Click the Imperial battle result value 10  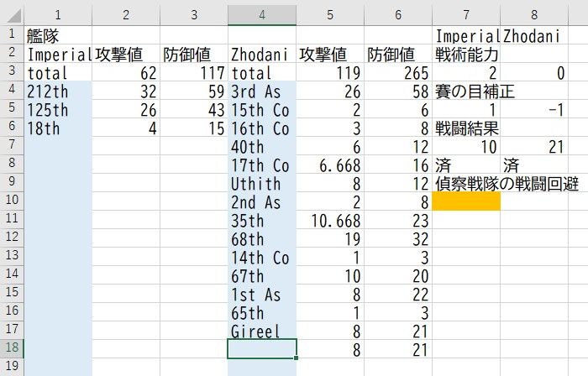click(x=466, y=146)
